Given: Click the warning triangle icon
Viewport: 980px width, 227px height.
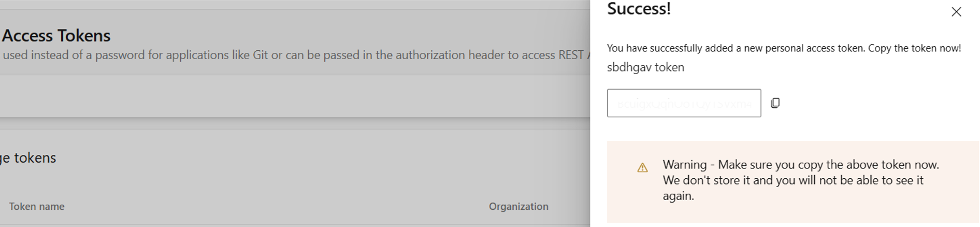Looking at the screenshot, I should point(642,167).
